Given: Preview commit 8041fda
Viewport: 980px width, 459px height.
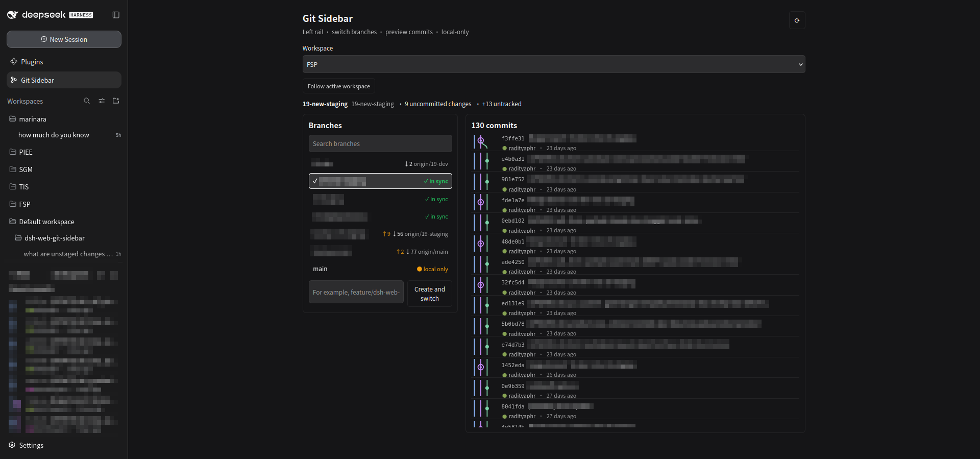Looking at the screenshot, I should pos(635,410).
